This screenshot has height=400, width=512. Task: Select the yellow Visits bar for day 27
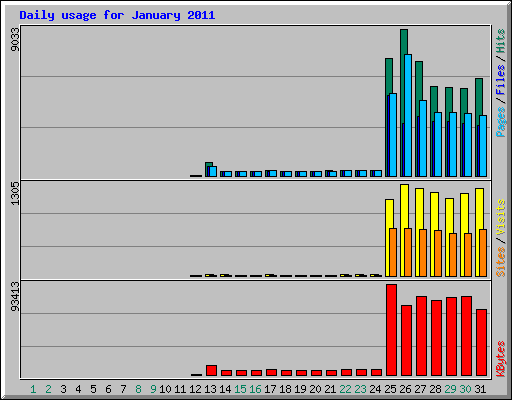click(x=419, y=208)
